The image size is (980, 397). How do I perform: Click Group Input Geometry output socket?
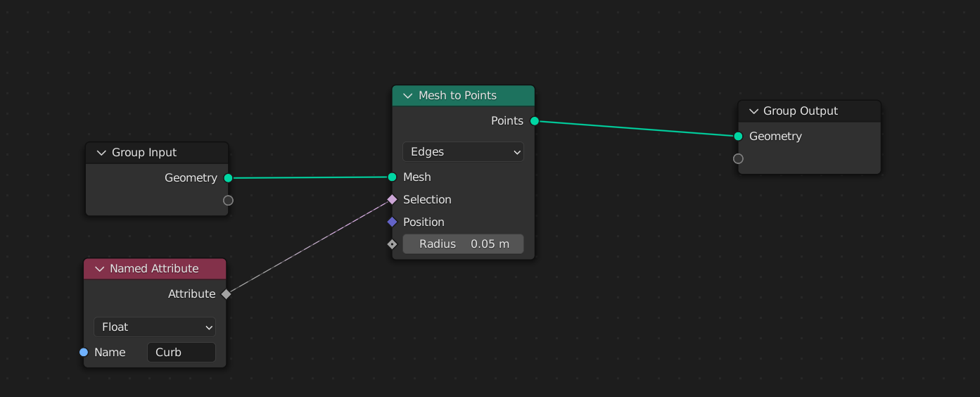point(228,178)
